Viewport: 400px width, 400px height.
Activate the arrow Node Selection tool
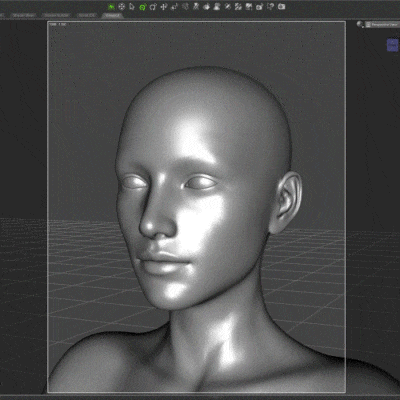click(x=132, y=6)
